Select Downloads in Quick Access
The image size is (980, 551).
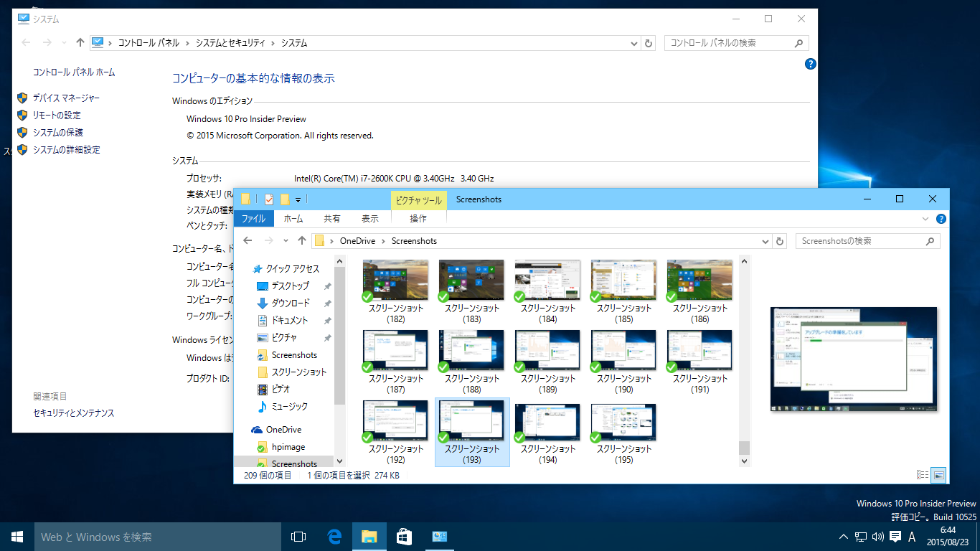[x=290, y=303]
